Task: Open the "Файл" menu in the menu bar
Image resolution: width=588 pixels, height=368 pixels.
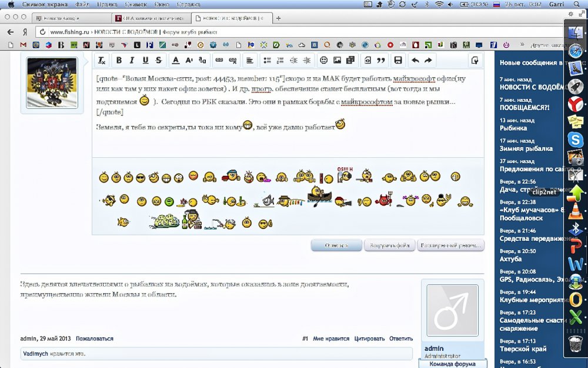Action: (x=82, y=4)
